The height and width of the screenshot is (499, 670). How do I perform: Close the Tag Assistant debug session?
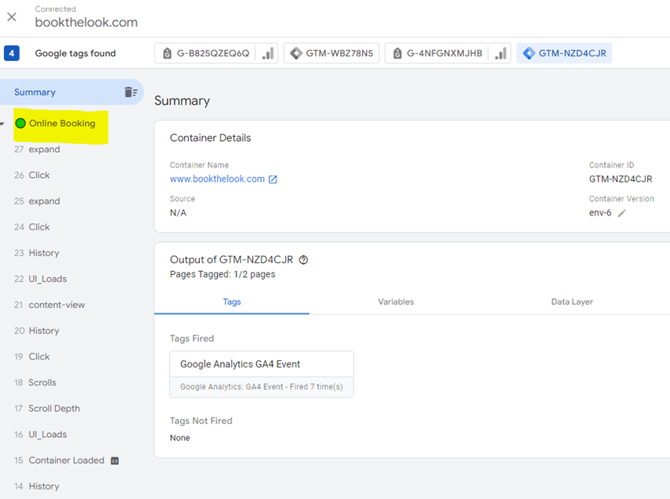(12, 17)
